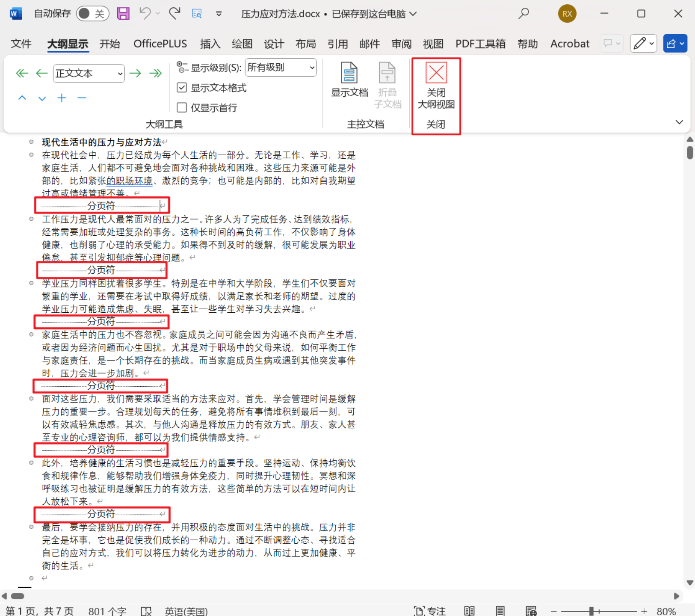Promote paragraph to Heading 1 with double-left-arrow
Image resolution: width=695 pixels, height=616 pixels.
click(x=22, y=73)
